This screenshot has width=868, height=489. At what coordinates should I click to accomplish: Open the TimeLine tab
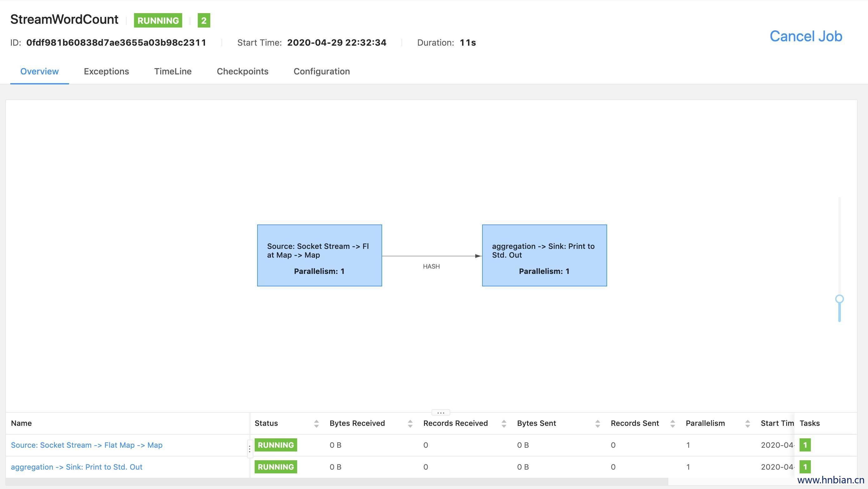172,72
